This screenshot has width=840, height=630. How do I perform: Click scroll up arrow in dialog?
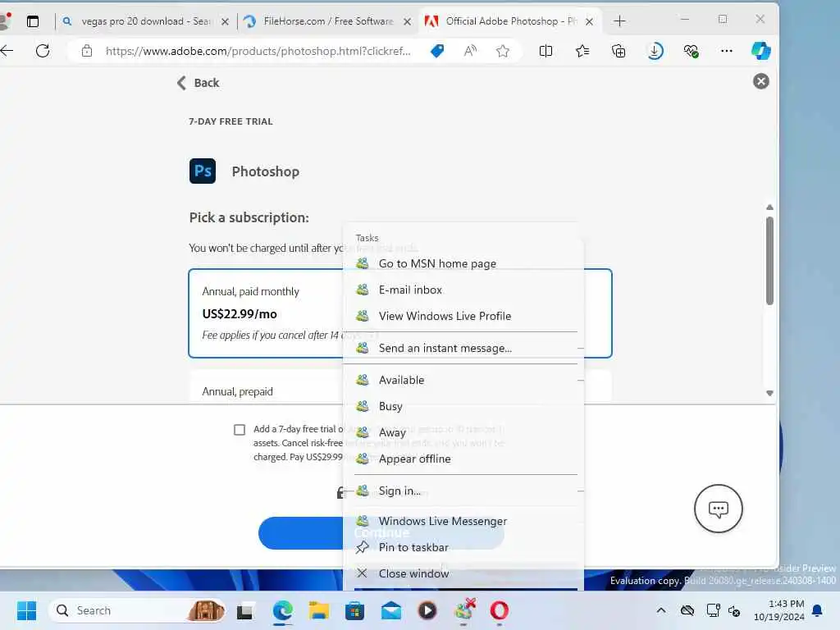pos(769,208)
